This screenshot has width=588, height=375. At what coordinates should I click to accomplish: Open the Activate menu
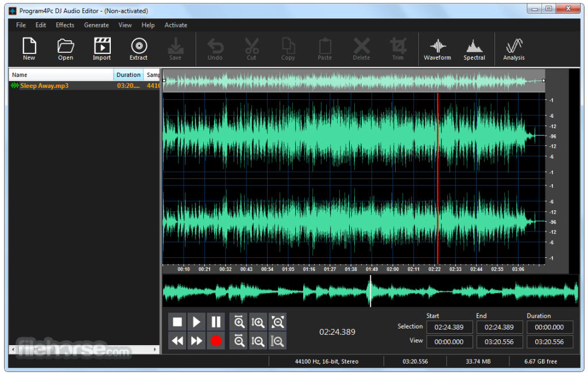[176, 25]
